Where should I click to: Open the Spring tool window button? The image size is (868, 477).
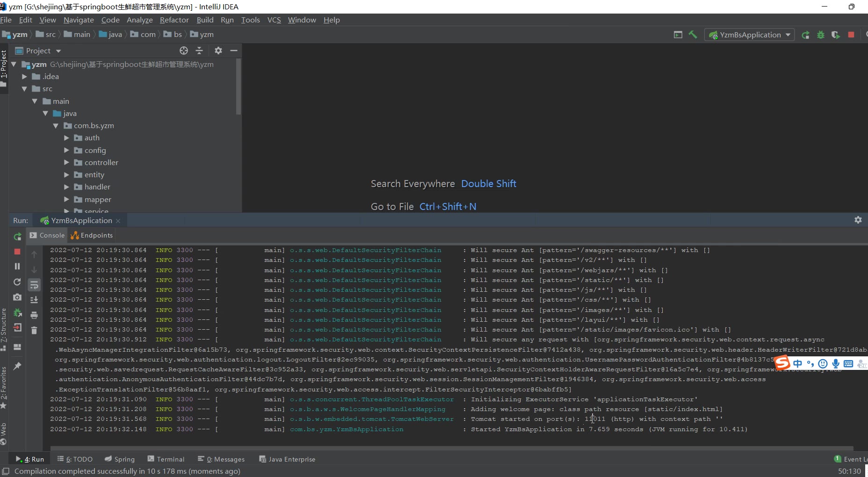(x=120, y=459)
